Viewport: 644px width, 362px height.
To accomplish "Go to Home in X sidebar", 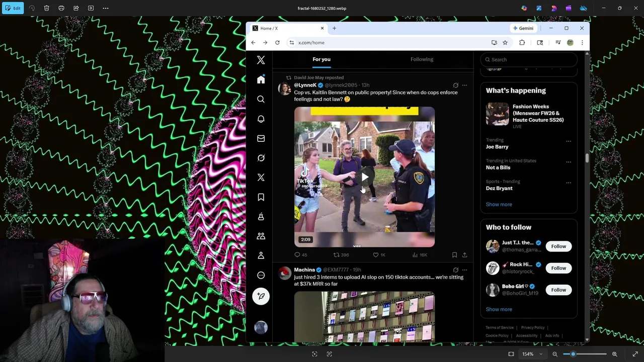I will click(x=261, y=80).
